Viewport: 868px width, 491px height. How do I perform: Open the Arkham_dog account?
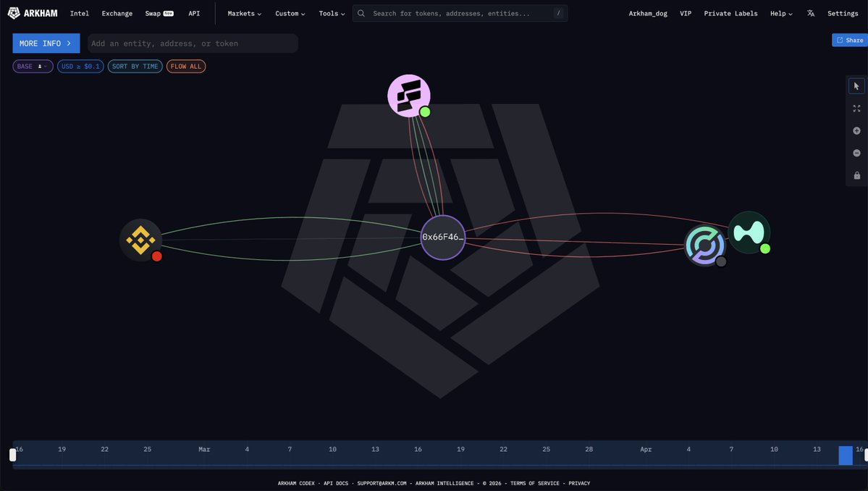point(648,13)
